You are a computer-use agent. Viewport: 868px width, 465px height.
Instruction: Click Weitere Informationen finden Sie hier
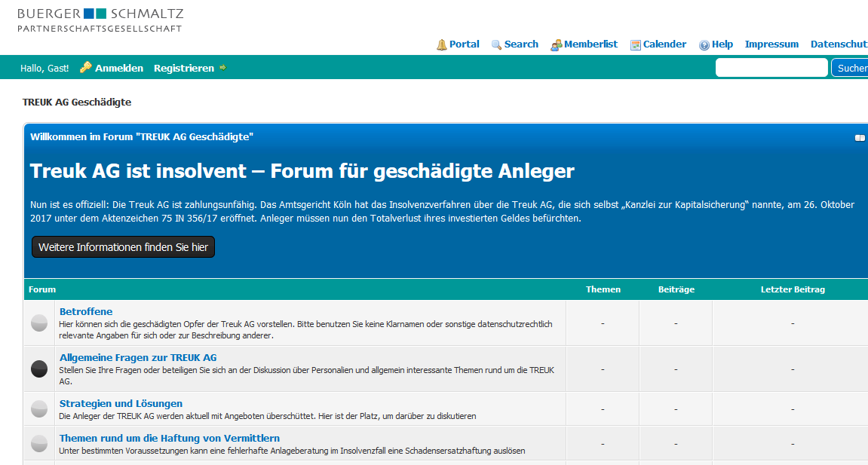(x=124, y=247)
